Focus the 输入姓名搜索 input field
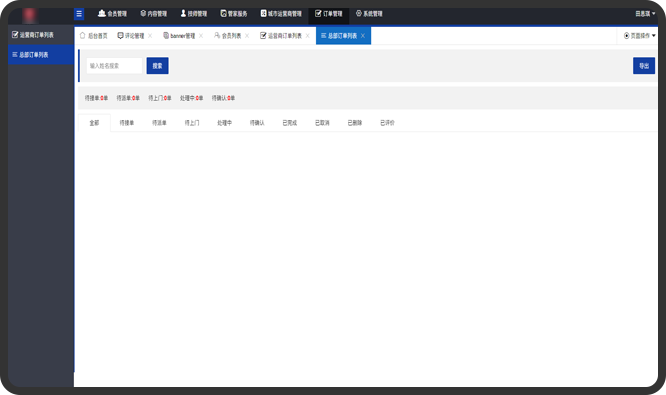This screenshot has height=395, width=666. (114, 66)
